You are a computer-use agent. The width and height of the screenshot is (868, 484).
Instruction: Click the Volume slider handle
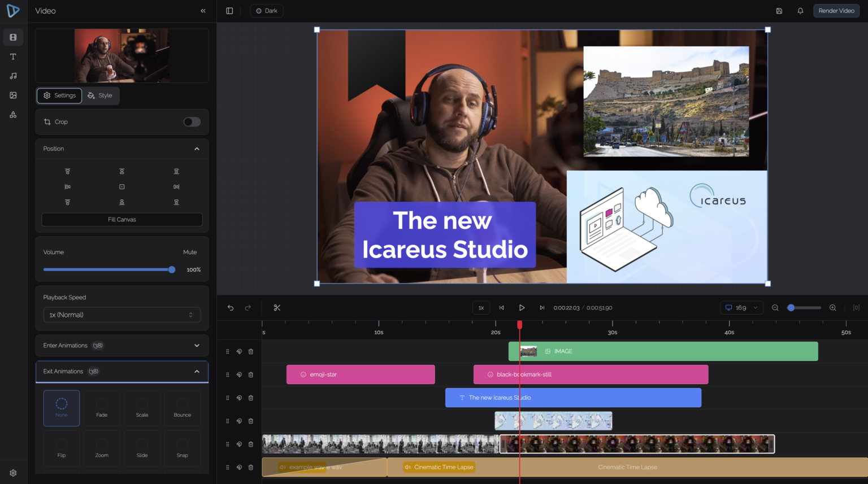(x=172, y=269)
